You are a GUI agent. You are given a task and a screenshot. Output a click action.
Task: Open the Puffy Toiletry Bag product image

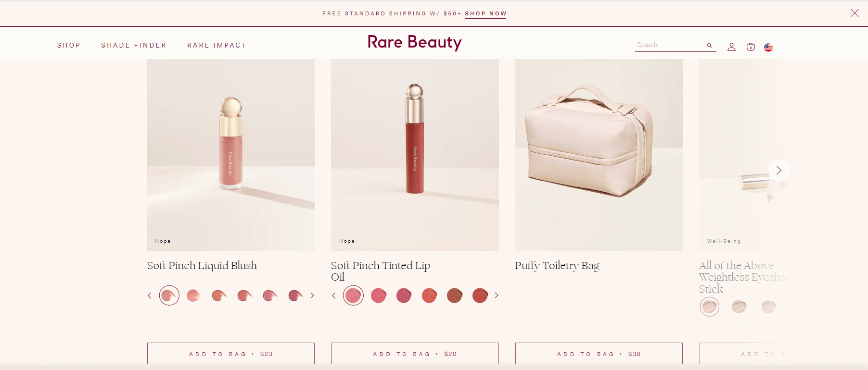point(599,155)
